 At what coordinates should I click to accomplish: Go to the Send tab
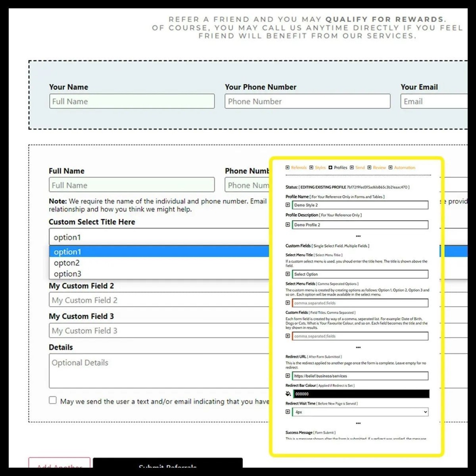click(360, 168)
